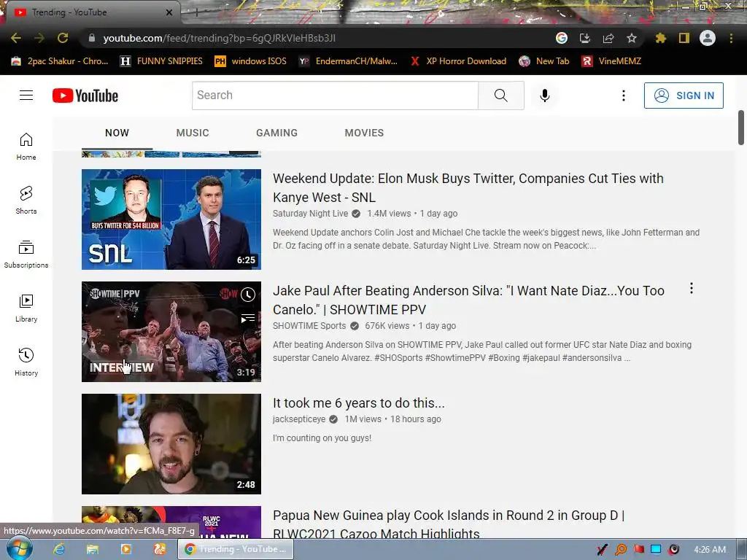The image size is (747, 560).
Task: Open Jake Paul After Beating Anderson Silva title
Action: click(x=468, y=300)
